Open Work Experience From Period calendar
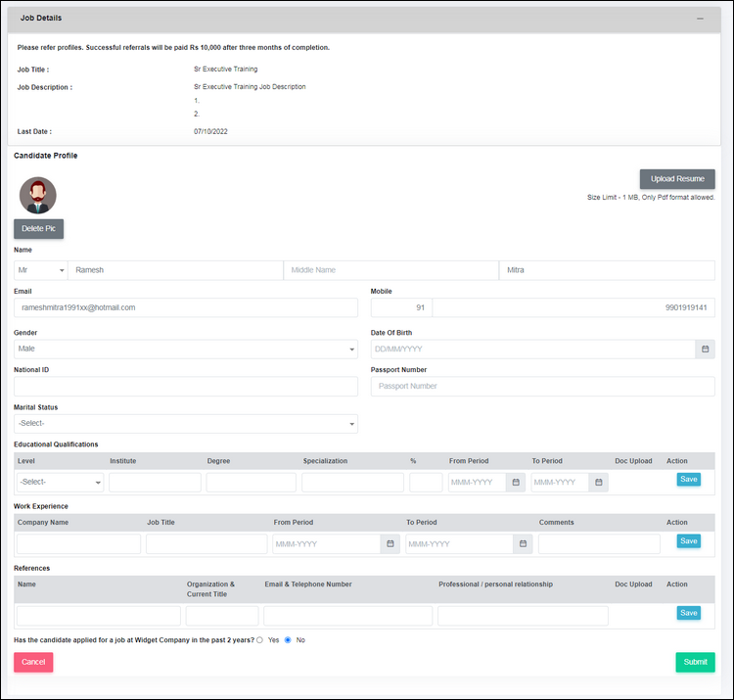734x700 pixels. (x=390, y=543)
